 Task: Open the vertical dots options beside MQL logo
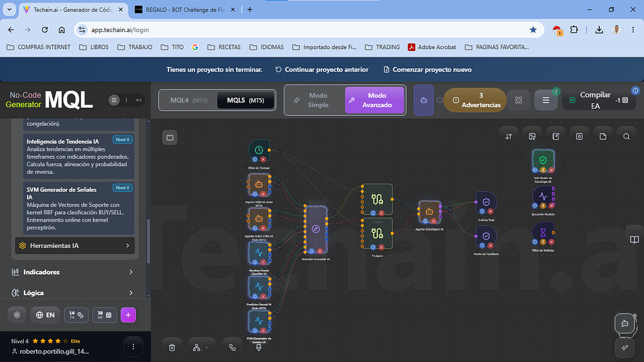pyautogui.click(x=126, y=100)
